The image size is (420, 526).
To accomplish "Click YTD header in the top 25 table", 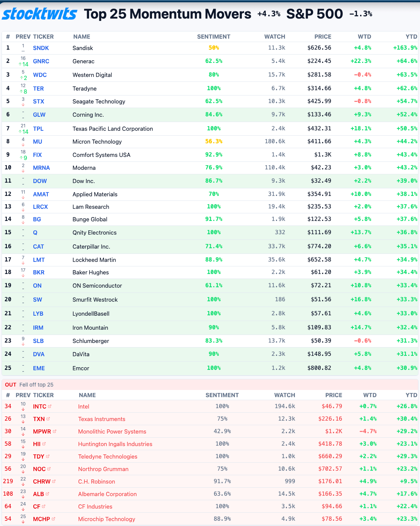I will (x=411, y=37).
